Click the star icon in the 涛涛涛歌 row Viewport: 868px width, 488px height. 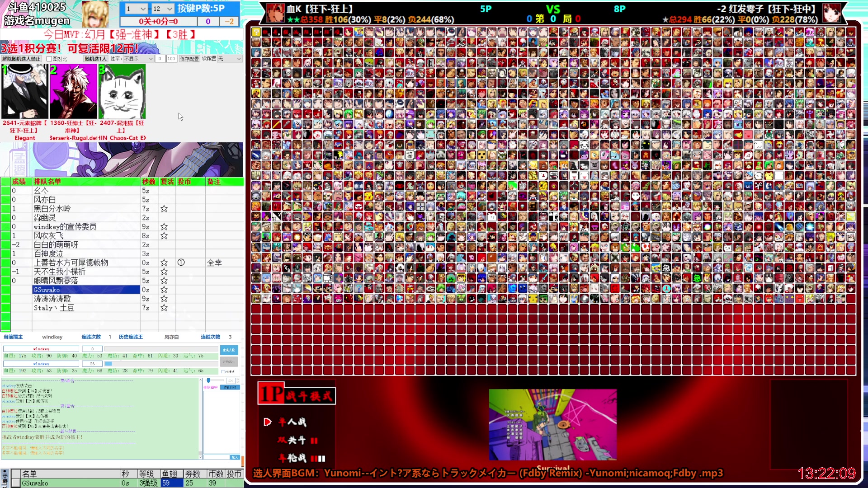tap(164, 299)
